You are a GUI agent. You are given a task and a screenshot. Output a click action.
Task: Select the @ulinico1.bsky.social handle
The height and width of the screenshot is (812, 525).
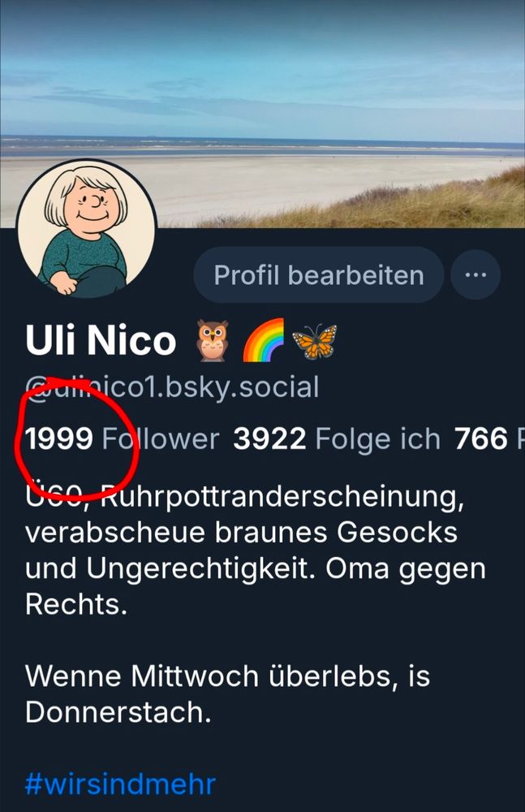click(172, 388)
